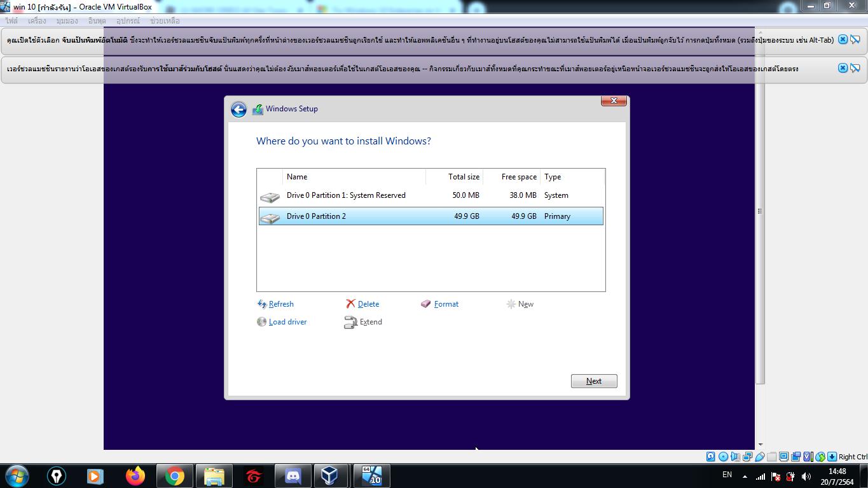Viewport: 868px width, 488px height.
Task: Select Drive 0 Partition 1: System Reserved
Action: (431, 195)
